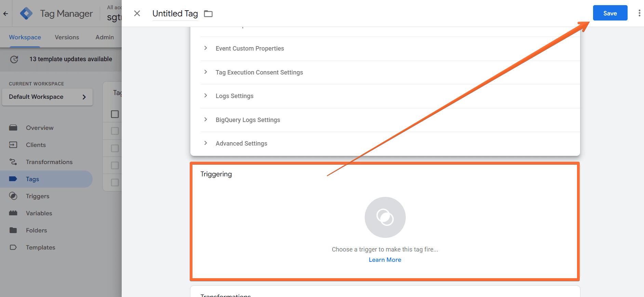Open the Learn More link under Triggering
This screenshot has height=297, width=644.
385,260
